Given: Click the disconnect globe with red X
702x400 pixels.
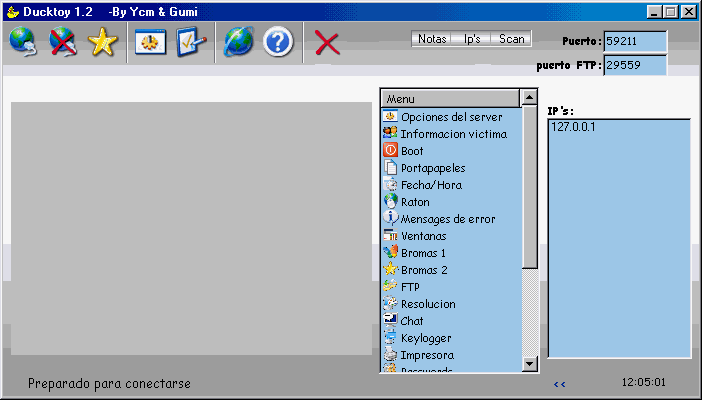Looking at the screenshot, I should point(63,43).
